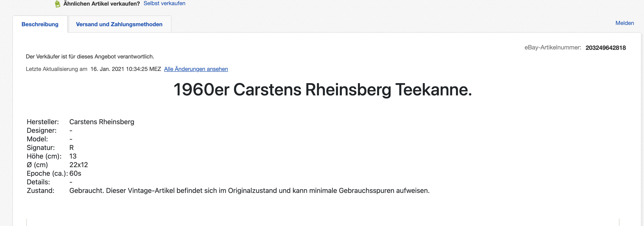Click the diameter value "22x12"

click(x=78, y=165)
